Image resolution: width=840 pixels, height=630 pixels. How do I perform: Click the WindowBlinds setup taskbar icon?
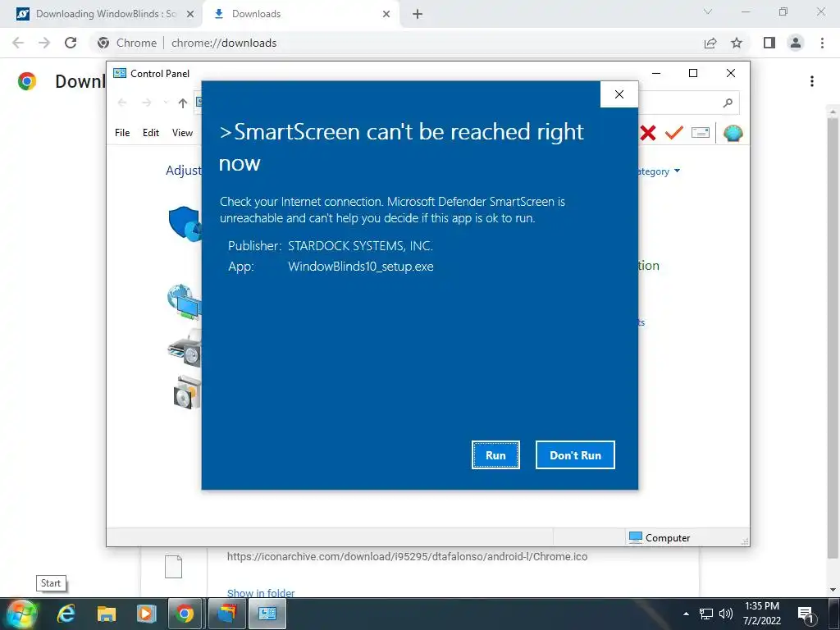227,614
